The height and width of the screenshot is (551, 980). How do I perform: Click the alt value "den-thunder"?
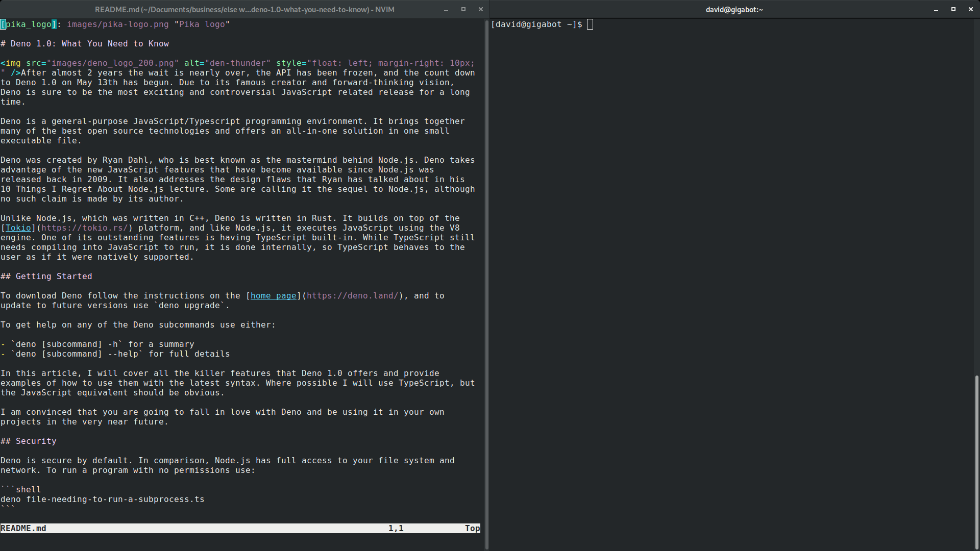pyautogui.click(x=238, y=63)
